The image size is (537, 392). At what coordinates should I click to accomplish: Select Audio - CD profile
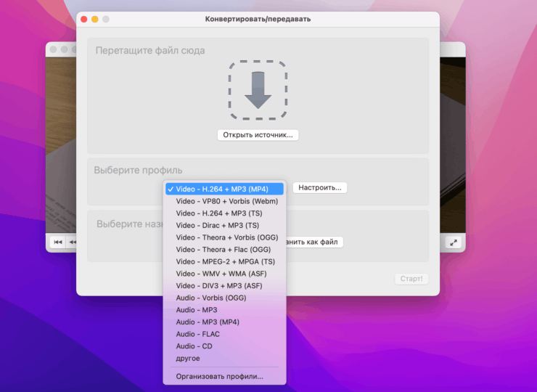tap(224, 346)
